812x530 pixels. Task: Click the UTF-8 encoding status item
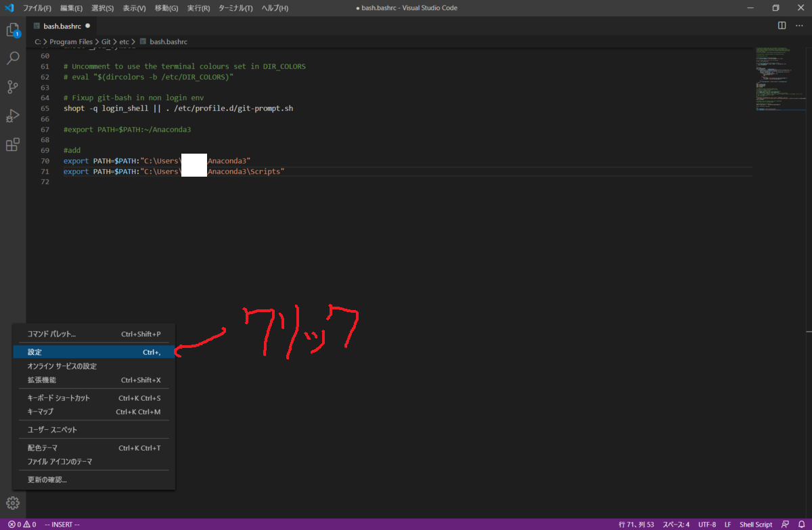pos(707,525)
